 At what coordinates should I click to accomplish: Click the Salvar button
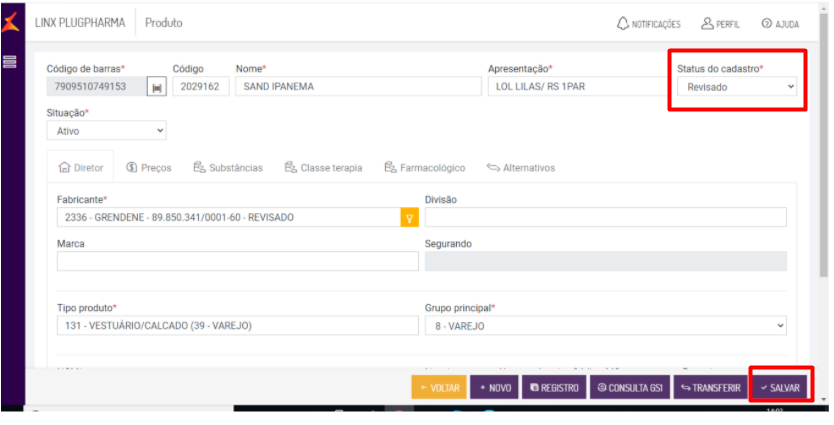[779, 387]
